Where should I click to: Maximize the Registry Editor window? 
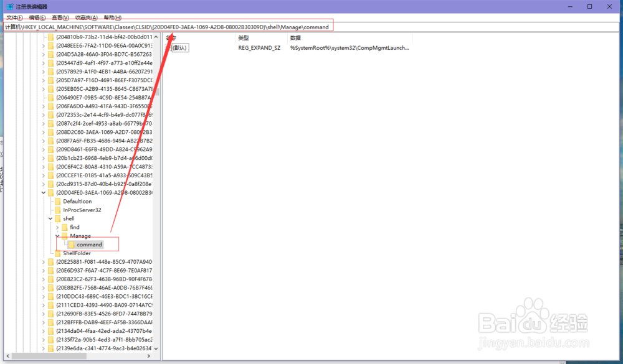589,6
